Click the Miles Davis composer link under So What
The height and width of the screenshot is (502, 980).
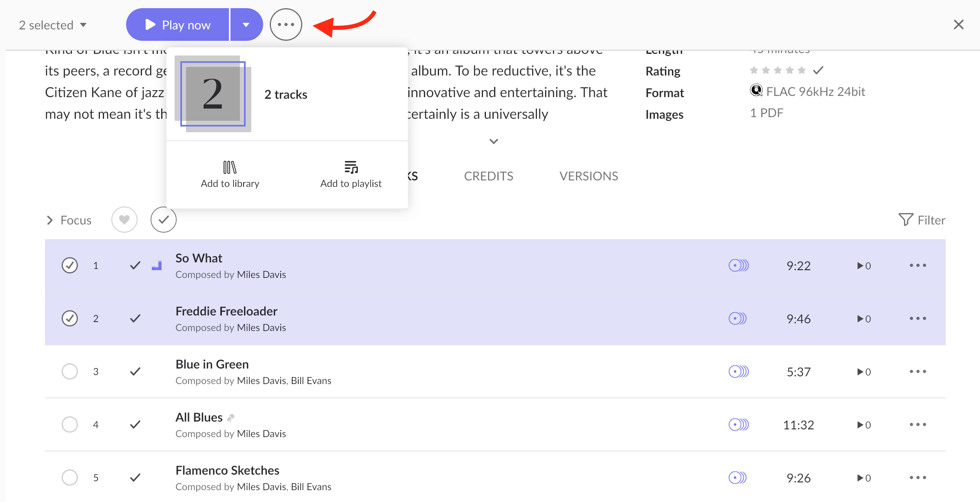tap(261, 275)
